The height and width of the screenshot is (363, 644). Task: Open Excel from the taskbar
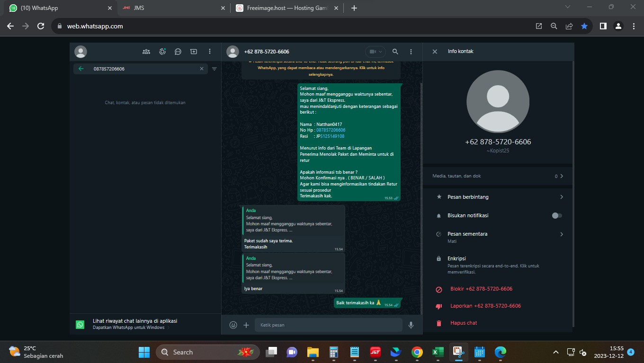coord(438,352)
